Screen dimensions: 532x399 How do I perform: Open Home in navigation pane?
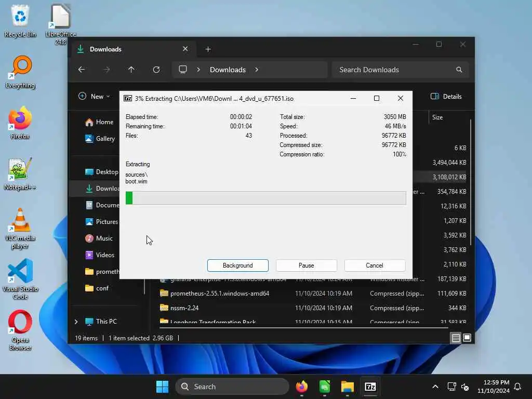pos(99,122)
